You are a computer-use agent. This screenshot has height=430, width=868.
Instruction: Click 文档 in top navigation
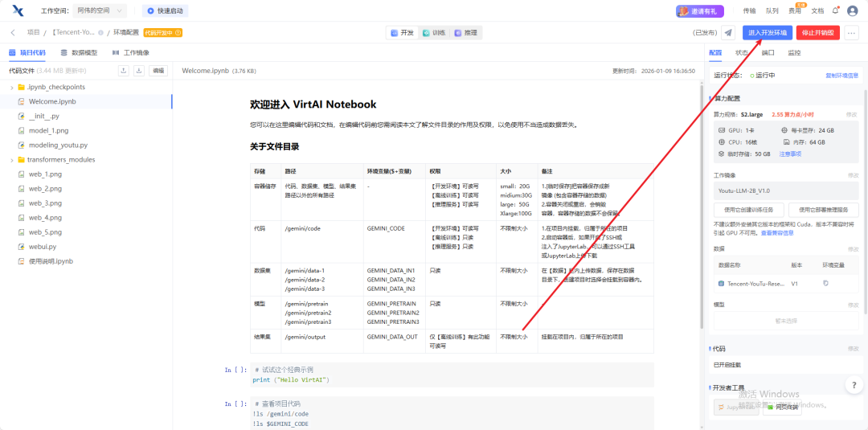(817, 10)
